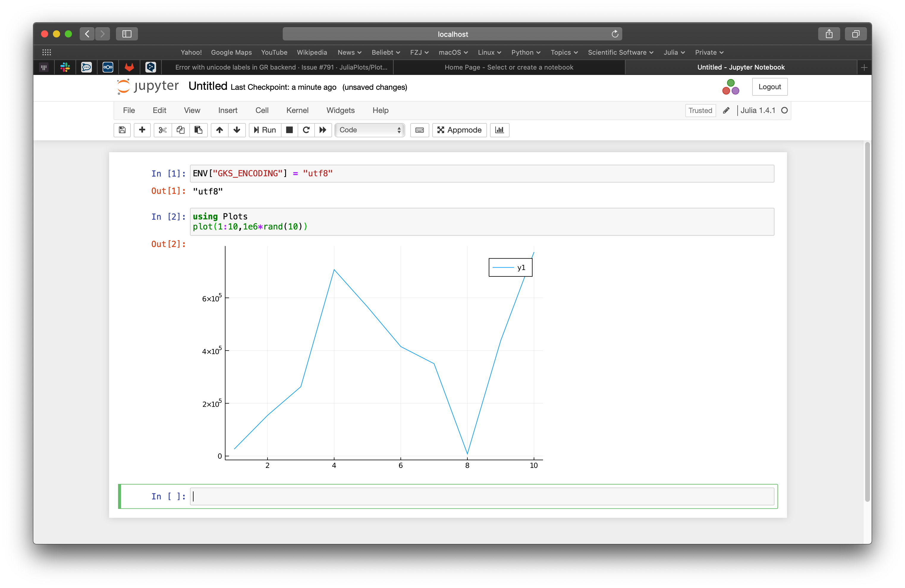905x588 pixels.
Task: Click the Trusted notebook indicator
Action: (700, 111)
